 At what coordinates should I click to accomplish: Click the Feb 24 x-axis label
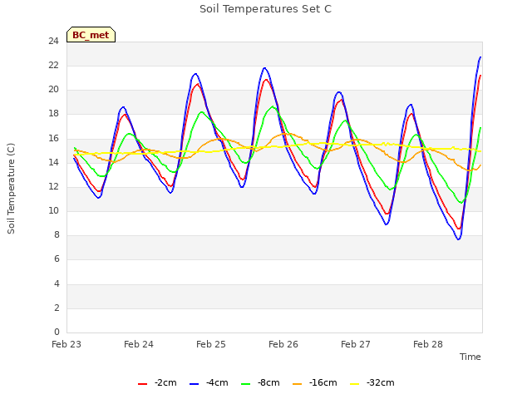tap(139, 344)
